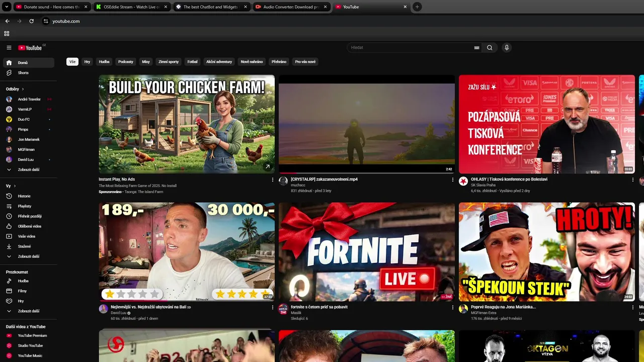This screenshot has width=644, height=362.
Task: Open David Luu channel avatar by Bali video
Action: coord(103,309)
